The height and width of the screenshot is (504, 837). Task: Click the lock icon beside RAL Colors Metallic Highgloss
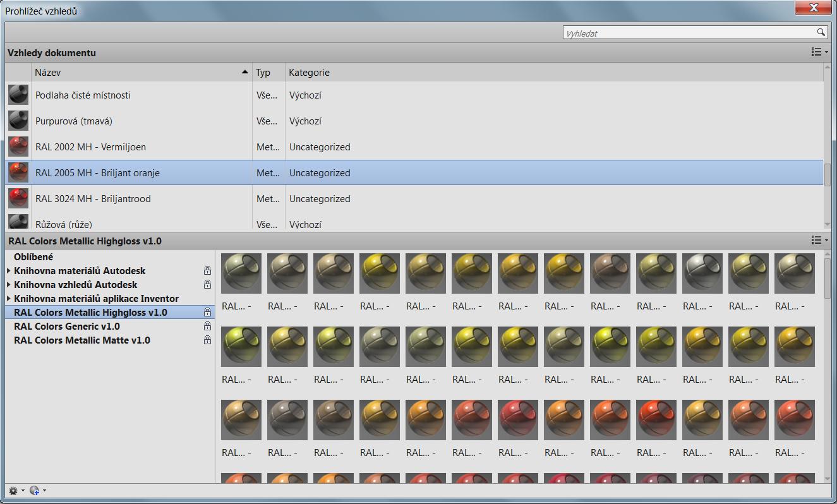(x=207, y=312)
